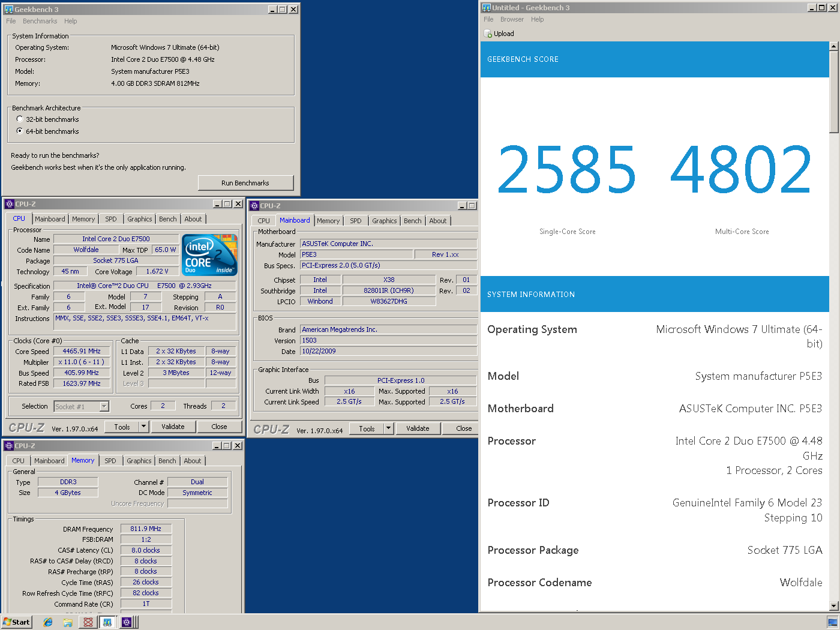Click Validate in CPU-Z CPU window

pos(173,427)
